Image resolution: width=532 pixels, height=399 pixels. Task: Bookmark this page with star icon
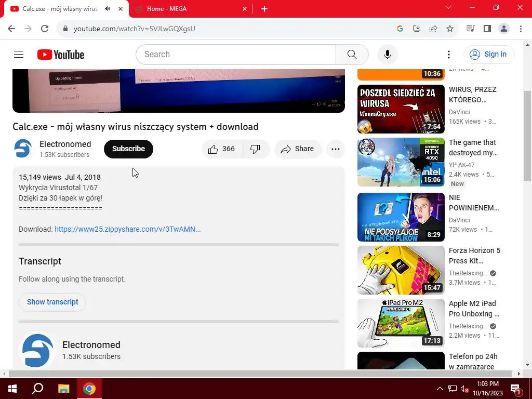point(450,29)
